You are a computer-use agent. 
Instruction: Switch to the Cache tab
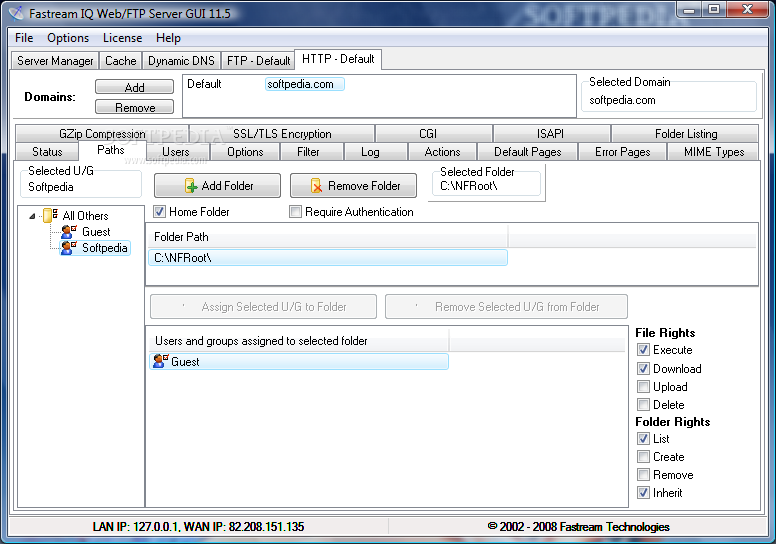(120, 61)
